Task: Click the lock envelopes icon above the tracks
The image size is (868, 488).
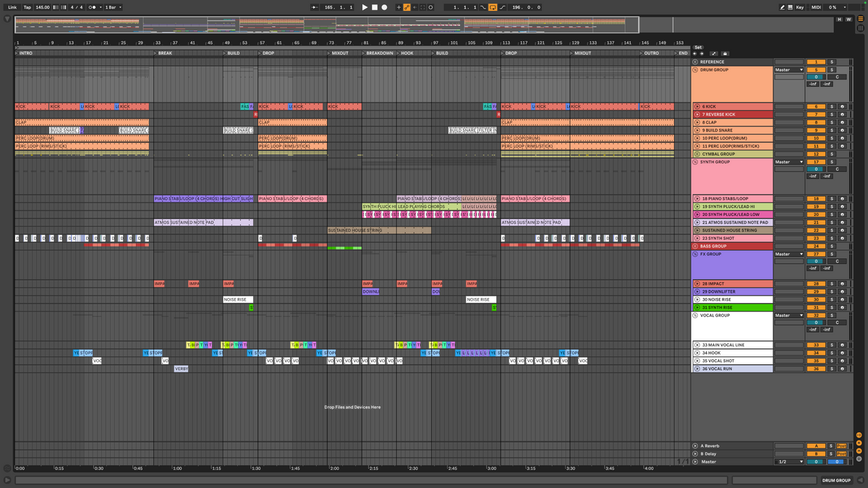Action: (x=726, y=53)
